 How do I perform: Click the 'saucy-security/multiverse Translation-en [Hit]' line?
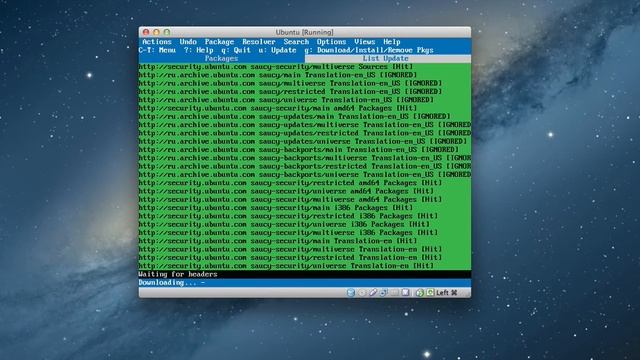(290, 249)
